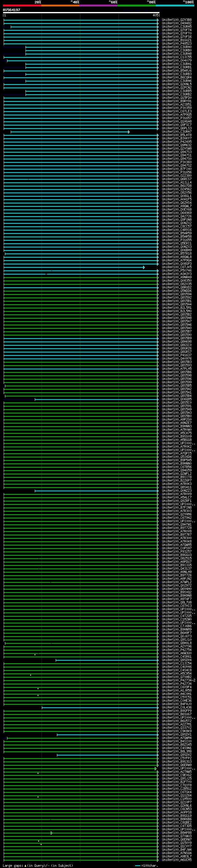Select hit label UniRef100_Q40976
197x868 pixels.
177,358
